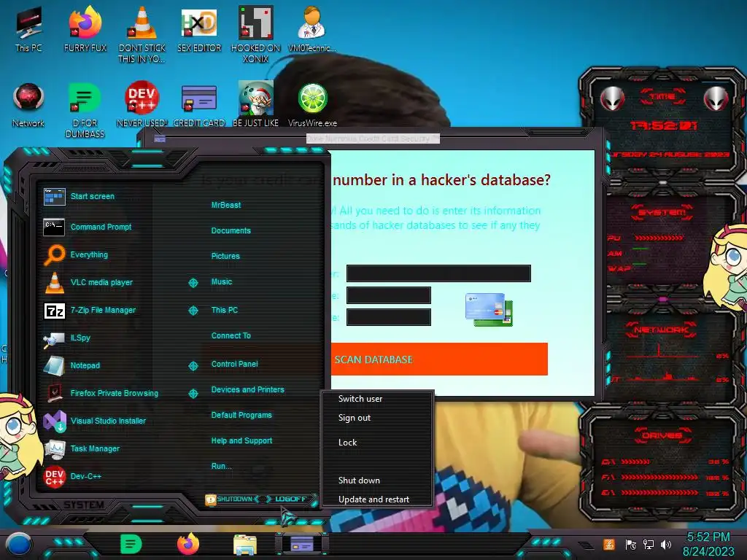747x560 pixels.
Task: Open the CREDIT CARD desktop icon
Action: tap(199, 105)
